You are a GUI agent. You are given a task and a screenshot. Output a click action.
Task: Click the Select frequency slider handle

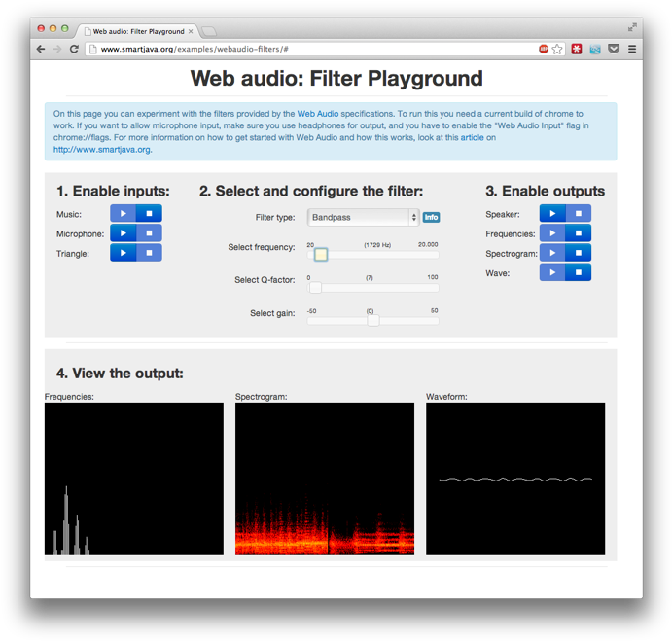coord(321,255)
